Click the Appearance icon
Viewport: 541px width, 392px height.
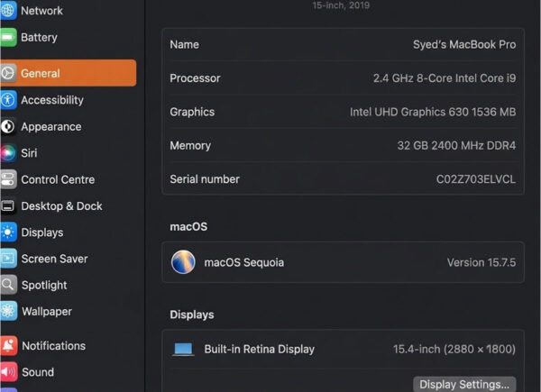tap(7, 126)
